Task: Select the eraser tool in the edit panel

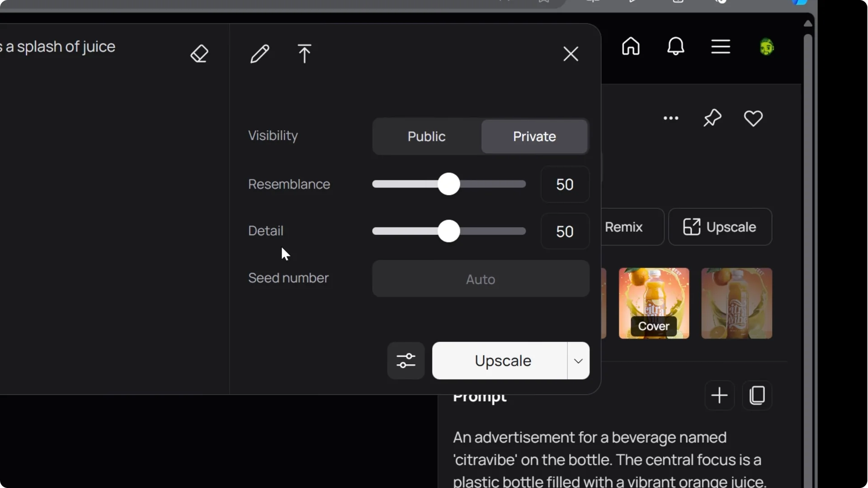Action: 199,54
